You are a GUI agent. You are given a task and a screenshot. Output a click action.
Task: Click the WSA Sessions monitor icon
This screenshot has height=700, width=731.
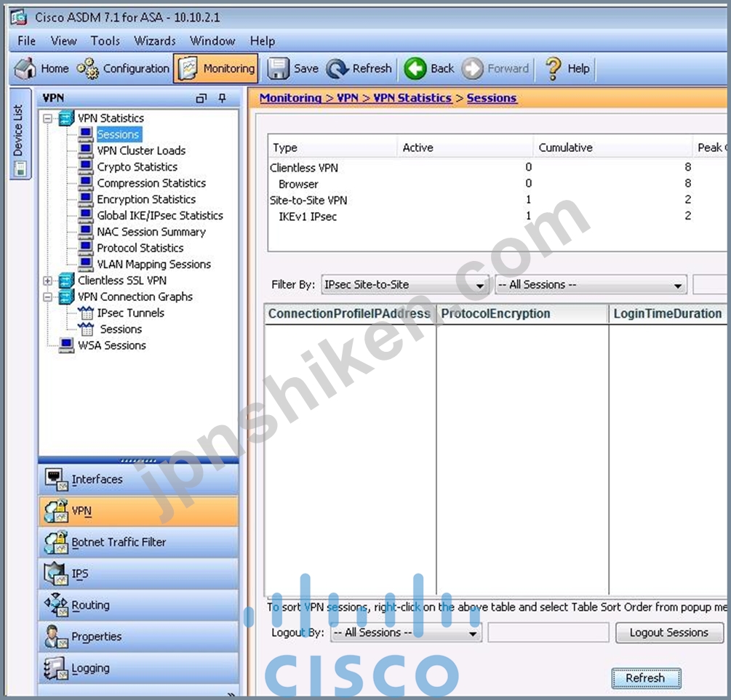coord(66,345)
